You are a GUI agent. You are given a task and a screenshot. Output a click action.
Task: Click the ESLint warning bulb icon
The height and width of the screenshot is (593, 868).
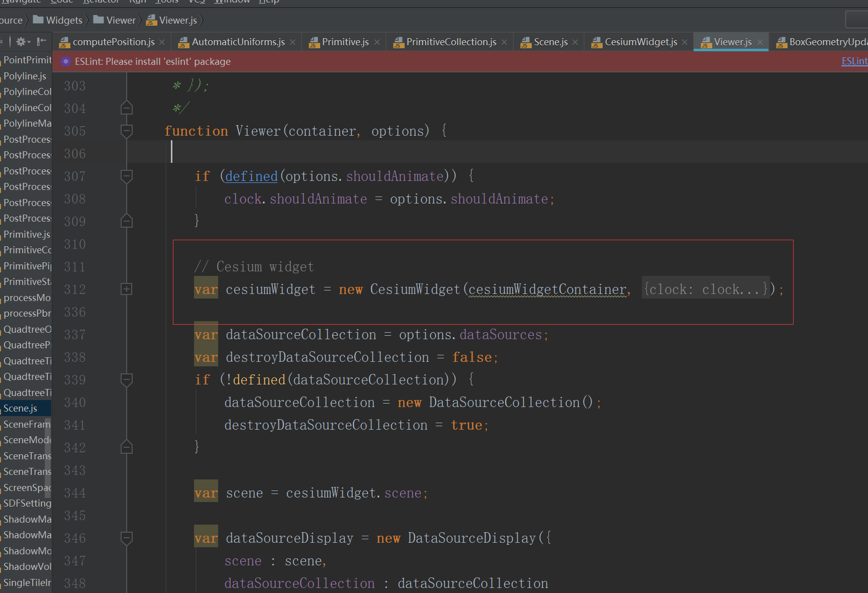pos(65,61)
